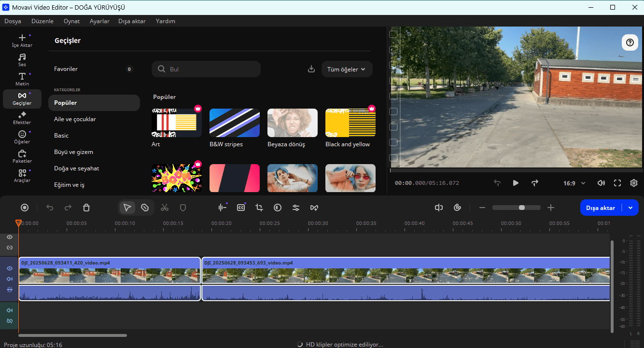644x348 pixels.
Task: Expand the Dışa aktar arrow options
Action: [630, 208]
